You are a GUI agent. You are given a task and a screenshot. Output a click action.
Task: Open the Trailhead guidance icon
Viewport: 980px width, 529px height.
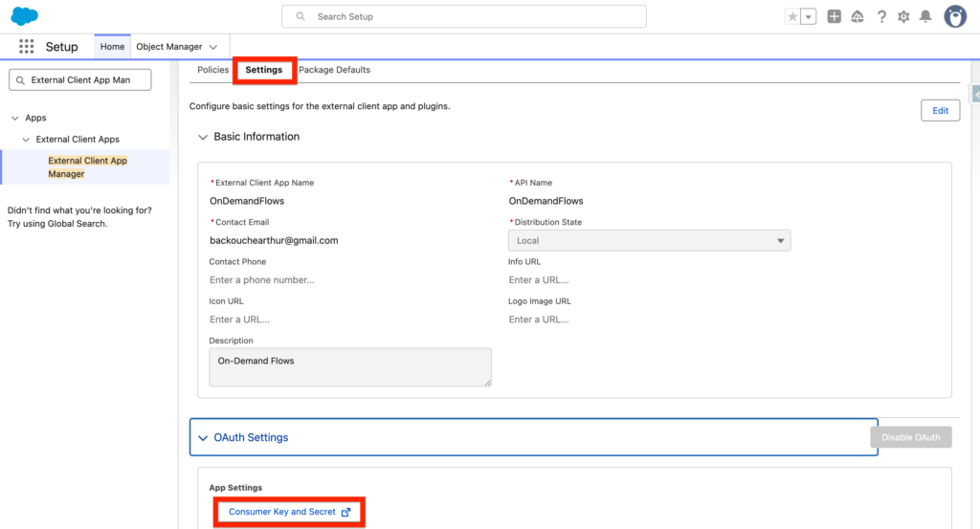point(857,16)
